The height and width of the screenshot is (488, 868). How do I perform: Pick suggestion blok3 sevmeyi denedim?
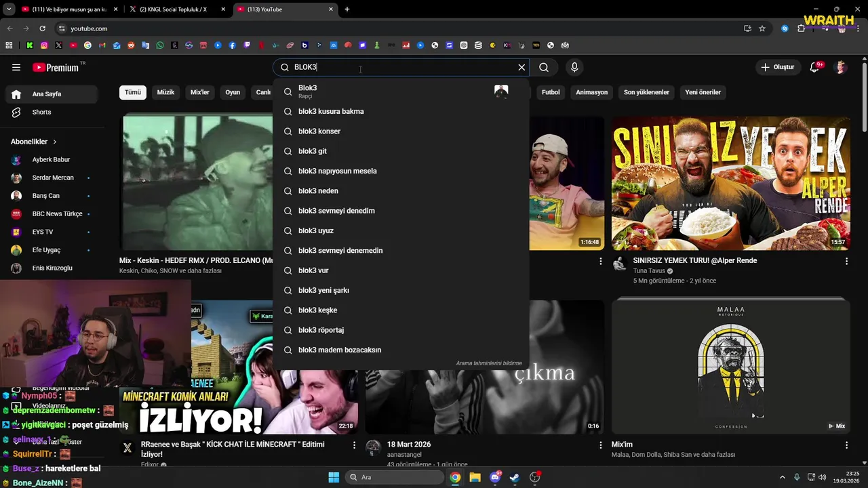401,211
